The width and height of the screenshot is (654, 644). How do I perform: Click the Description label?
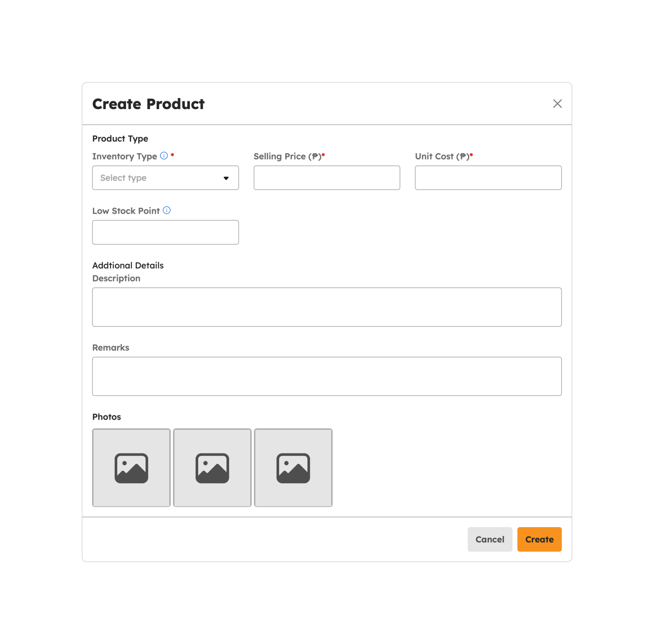tap(116, 279)
